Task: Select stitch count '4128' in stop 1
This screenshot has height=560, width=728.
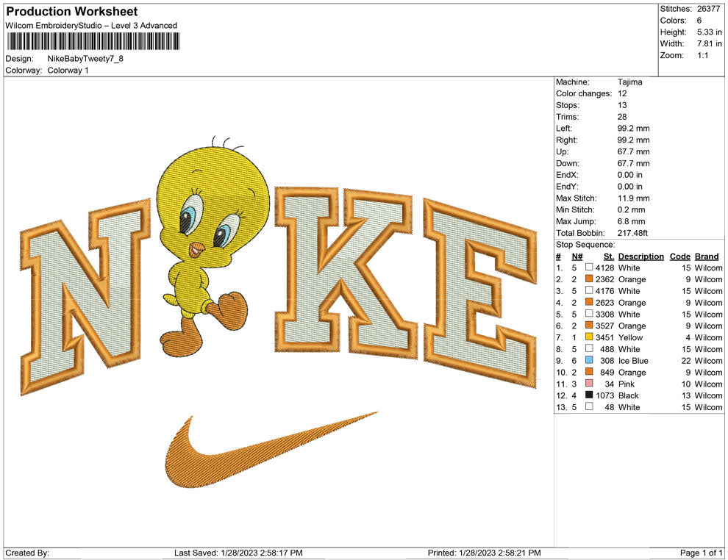Action: (x=605, y=268)
